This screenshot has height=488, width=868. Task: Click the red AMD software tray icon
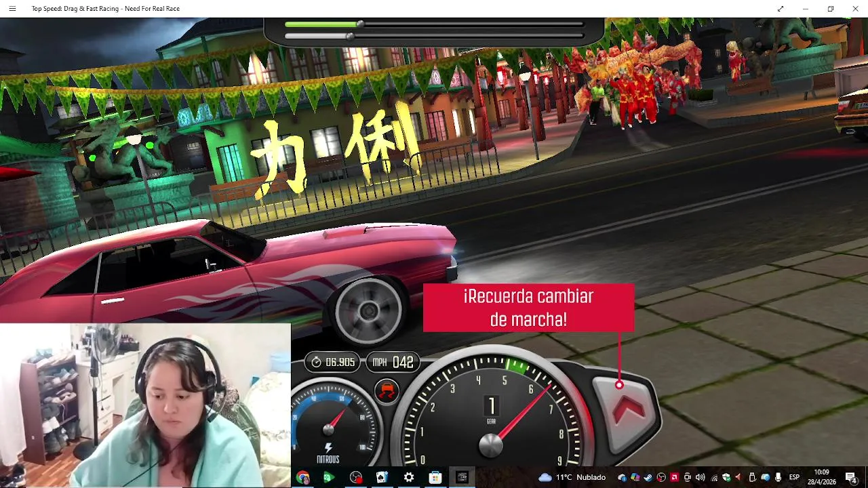pyautogui.click(x=674, y=478)
